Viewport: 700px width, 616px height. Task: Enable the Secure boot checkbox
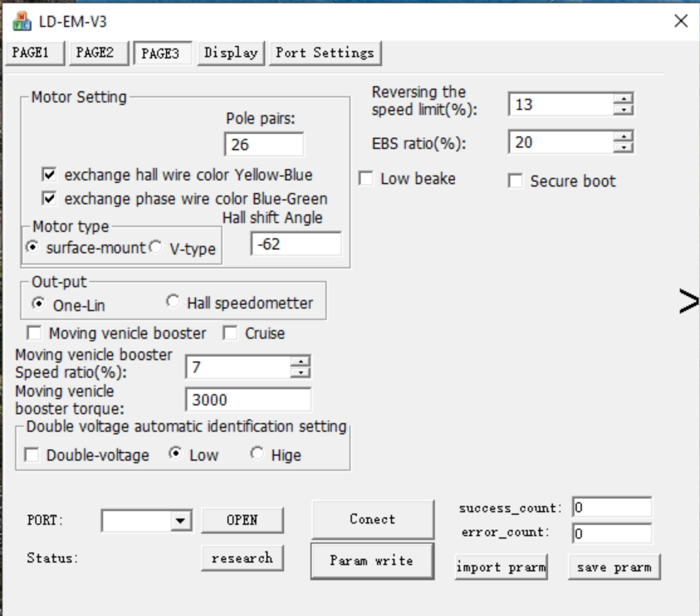(x=515, y=181)
